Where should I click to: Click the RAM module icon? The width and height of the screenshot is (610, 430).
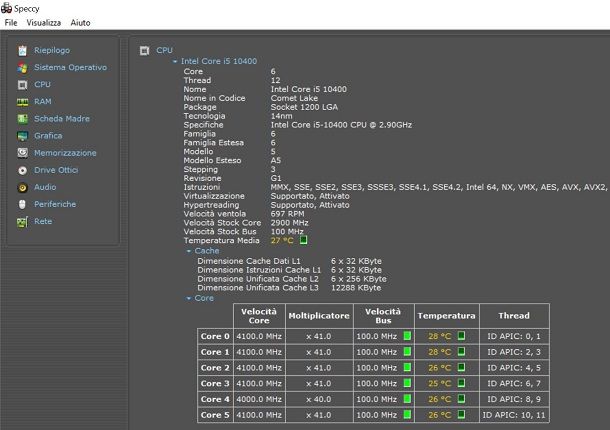pos(22,102)
